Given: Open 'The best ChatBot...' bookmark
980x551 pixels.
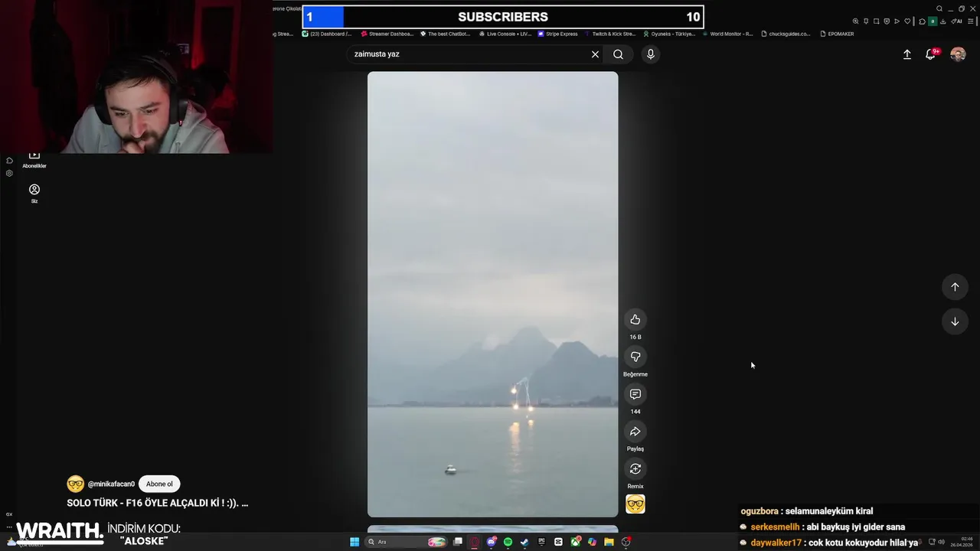Looking at the screenshot, I should (446, 34).
